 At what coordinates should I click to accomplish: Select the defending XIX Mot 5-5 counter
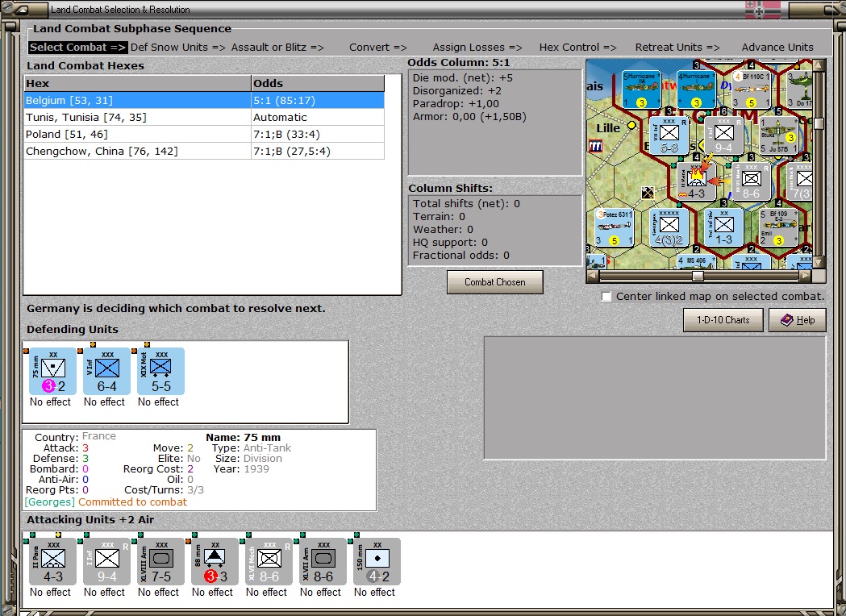(160, 371)
